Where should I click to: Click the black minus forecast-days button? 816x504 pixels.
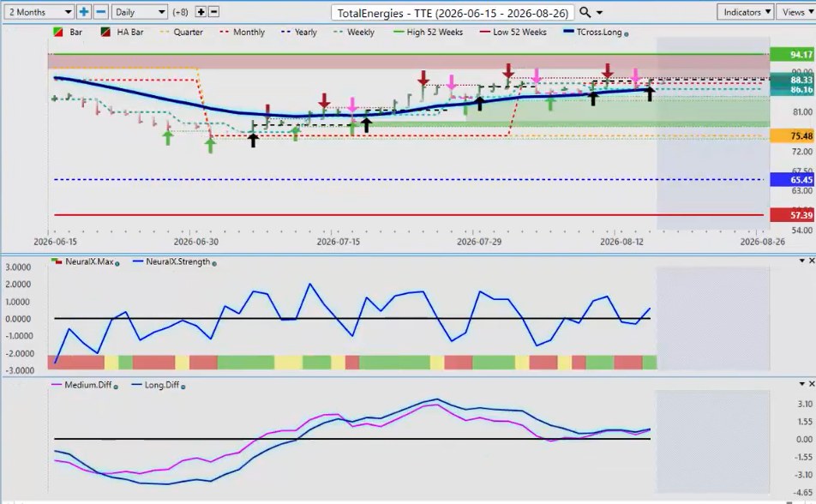(x=213, y=12)
